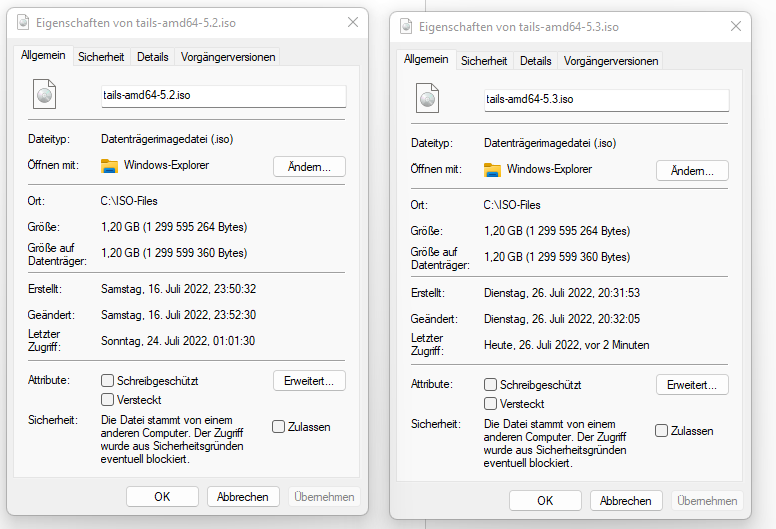Open Erweitert attributes in 5.2.iso window
Viewport: 776px width, 529px height.
(x=309, y=381)
